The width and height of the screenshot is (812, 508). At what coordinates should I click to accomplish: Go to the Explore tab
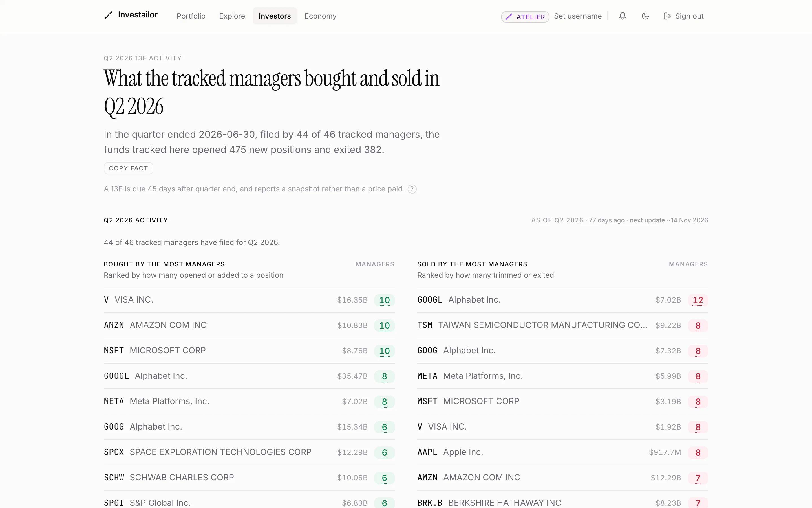[232, 16]
